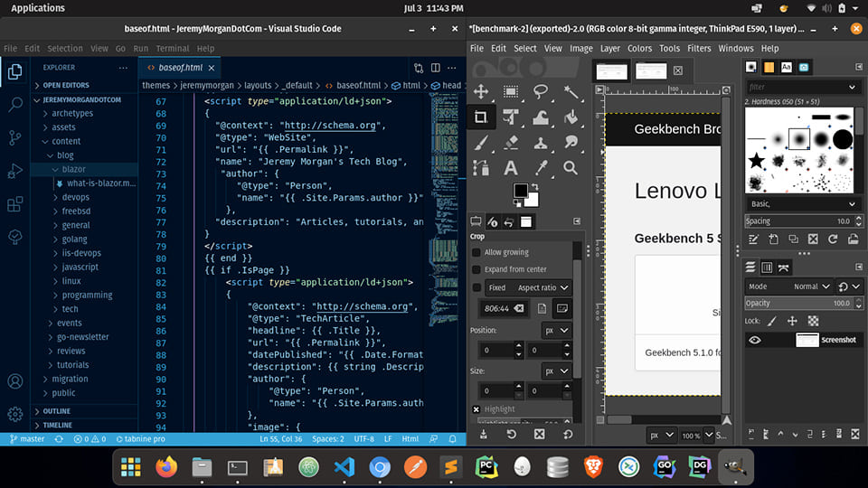Image resolution: width=868 pixels, height=488 pixels.
Task: Enable Allow growing checkbox
Action: (x=476, y=252)
